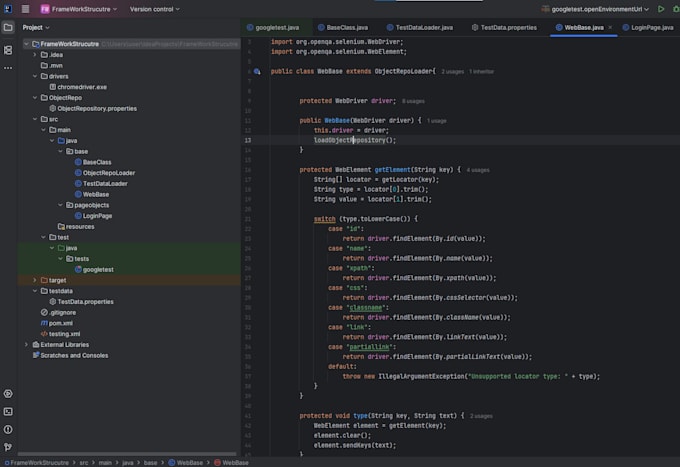
Task: Click the 'switch' keyword in the editor
Action: [x=324, y=219]
